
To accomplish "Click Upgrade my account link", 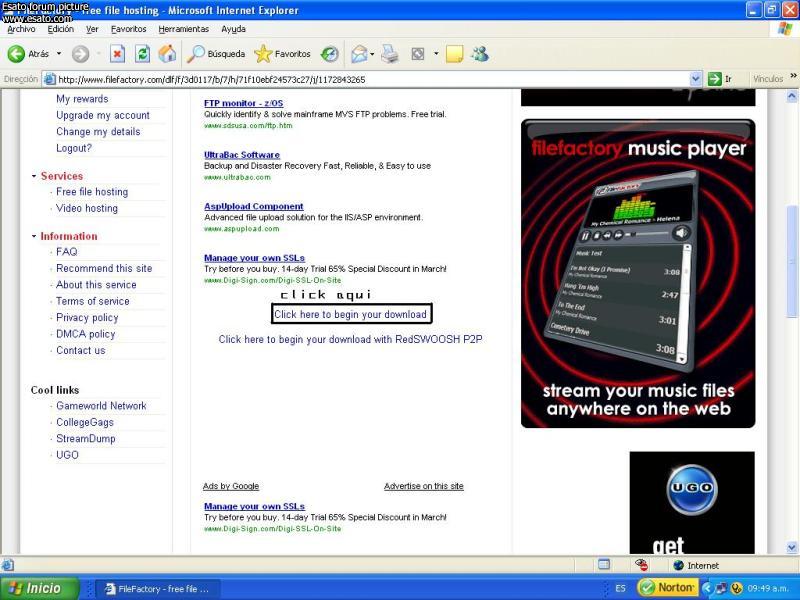I will (103, 115).
